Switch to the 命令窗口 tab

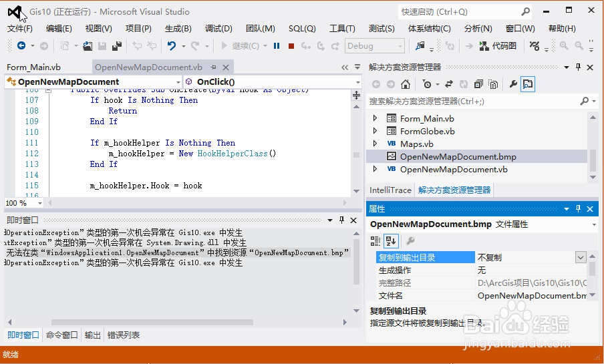(x=61, y=335)
